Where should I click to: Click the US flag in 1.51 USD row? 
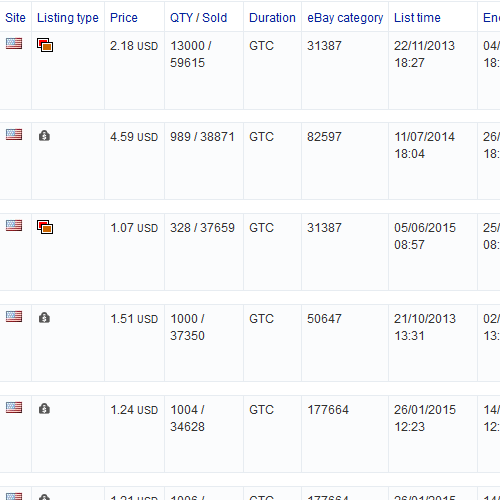coord(14,317)
